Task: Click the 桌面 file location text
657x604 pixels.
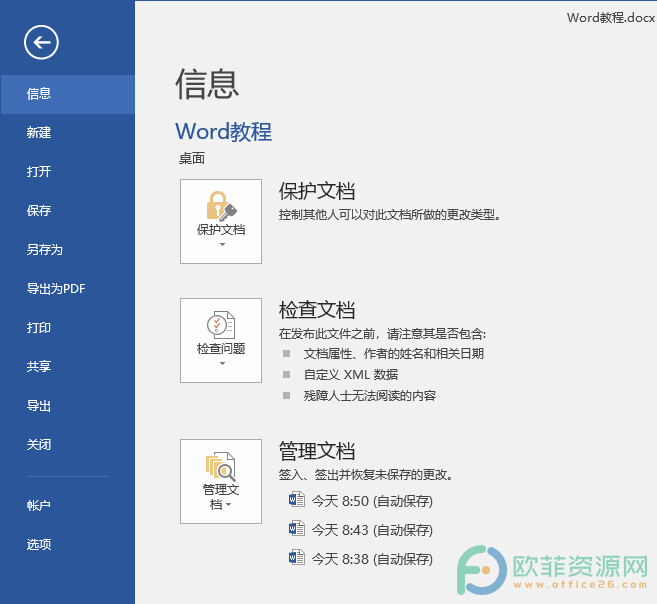Action: point(192,158)
